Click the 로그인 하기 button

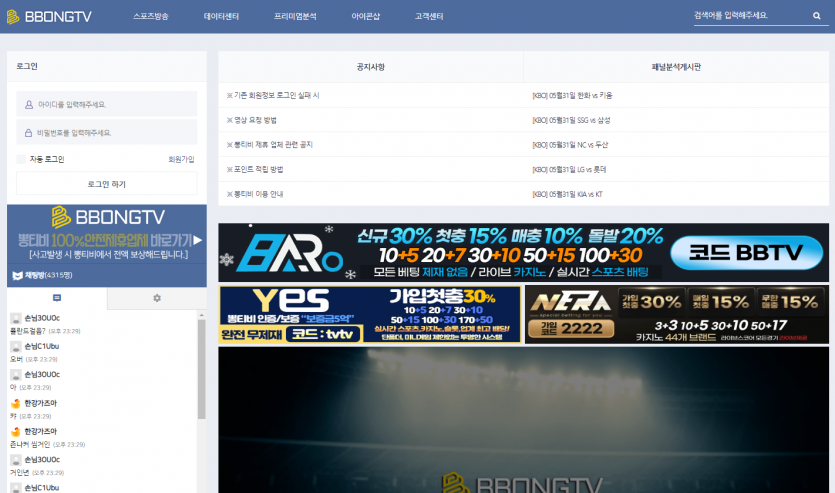pyautogui.click(x=107, y=184)
